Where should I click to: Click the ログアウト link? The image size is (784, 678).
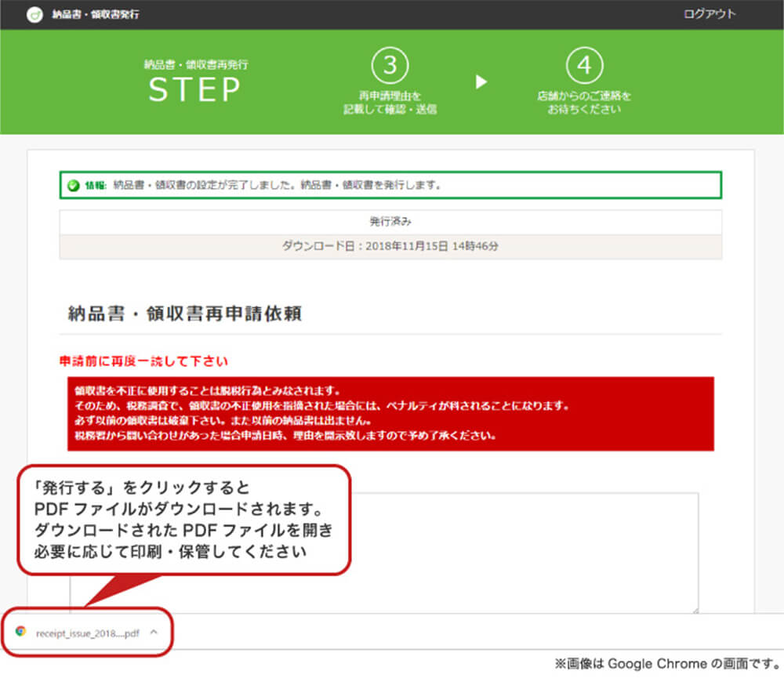[710, 14]
